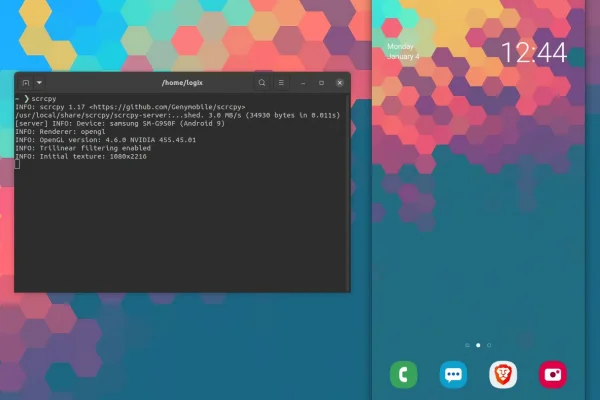Screen dimensions: 600x400
Task: Click the scrcpy GitHub URL in terminal
Action: [x=167, y=107]
